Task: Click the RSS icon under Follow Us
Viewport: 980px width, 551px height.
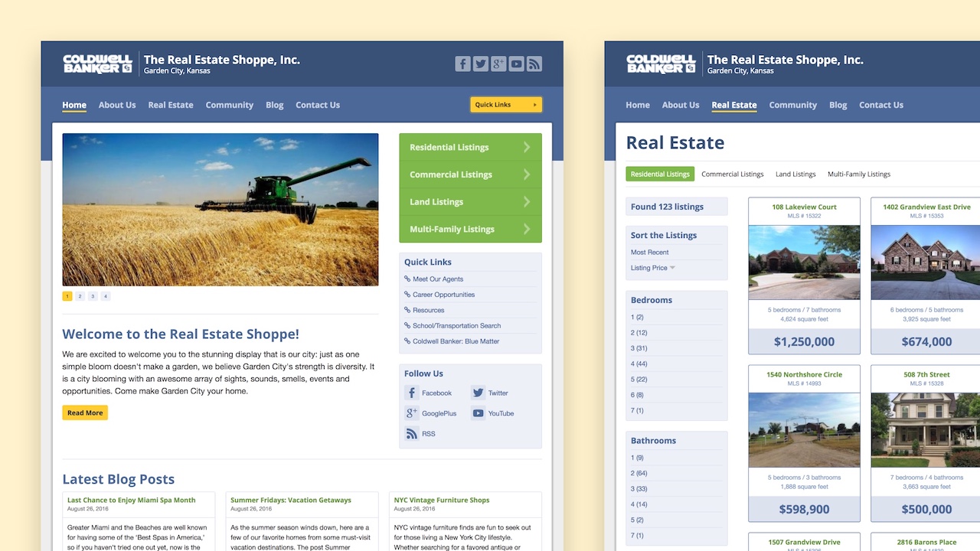Action: click(x=412, y=434)
